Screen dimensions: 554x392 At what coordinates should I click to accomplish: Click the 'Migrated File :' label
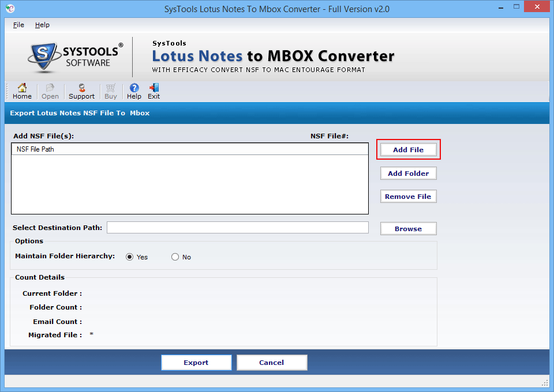pyautogui.click(x=55, y=335)
